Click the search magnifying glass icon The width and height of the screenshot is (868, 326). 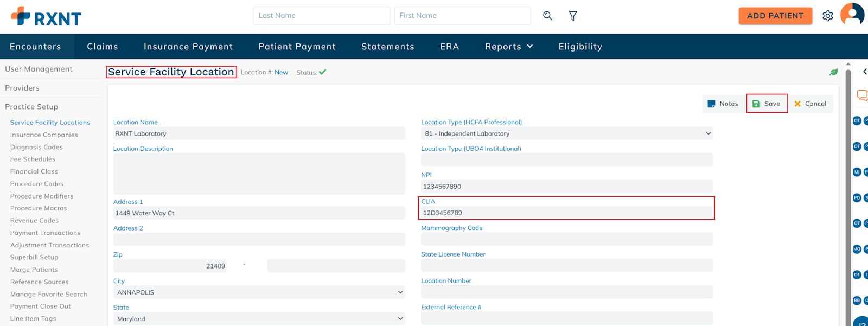547,16
